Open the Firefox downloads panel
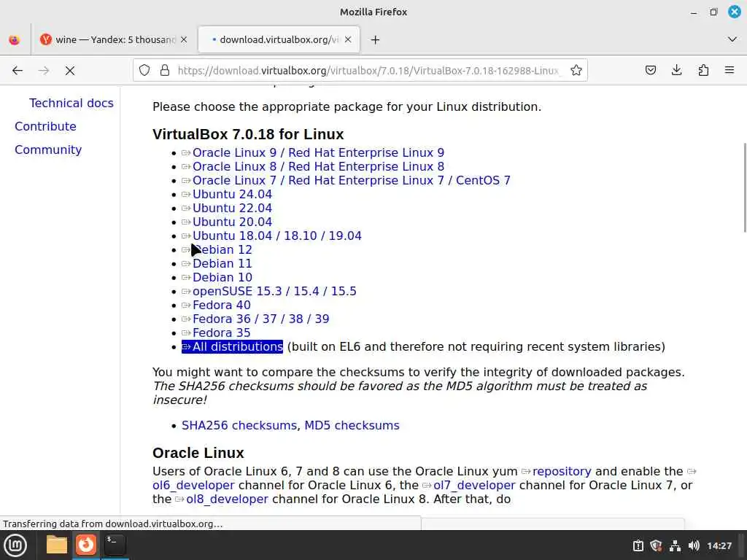The width and height of the screenshot is (747, 560). pyautogui.click(x=676, y=71)
